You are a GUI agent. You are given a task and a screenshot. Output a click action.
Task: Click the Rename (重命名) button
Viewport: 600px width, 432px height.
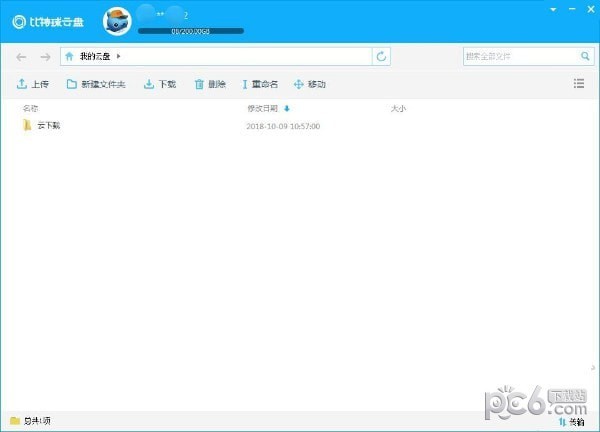(x=260, y=85)
